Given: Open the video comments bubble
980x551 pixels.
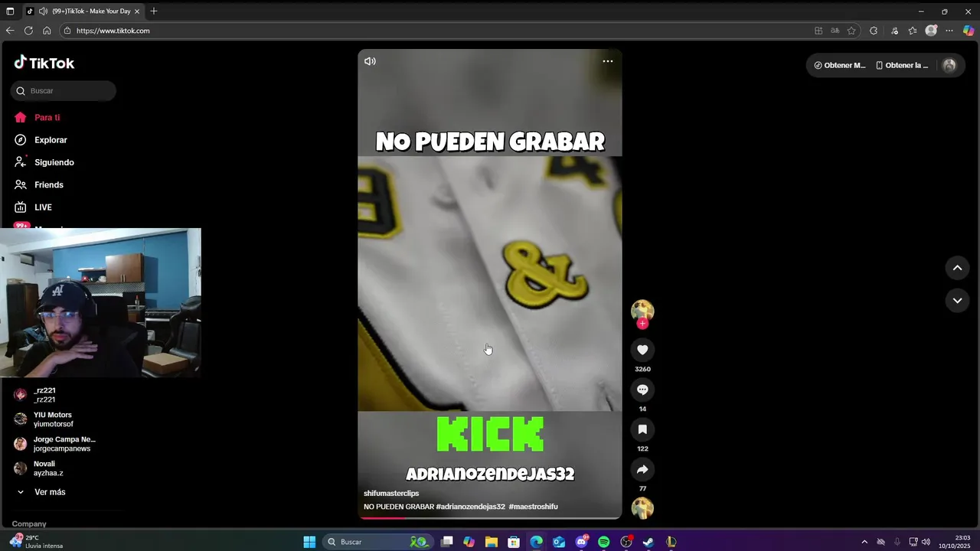Looking at the screenshot, I should (642, 390).
